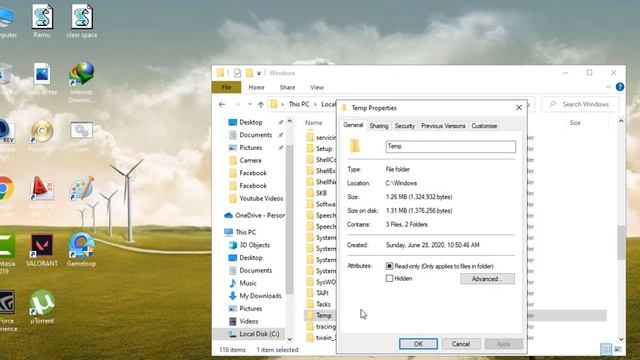Open 3D Objects in navigation pane
Image resolution: width=640 pixels, height=360 pixels.
click(x=249, y=245)
